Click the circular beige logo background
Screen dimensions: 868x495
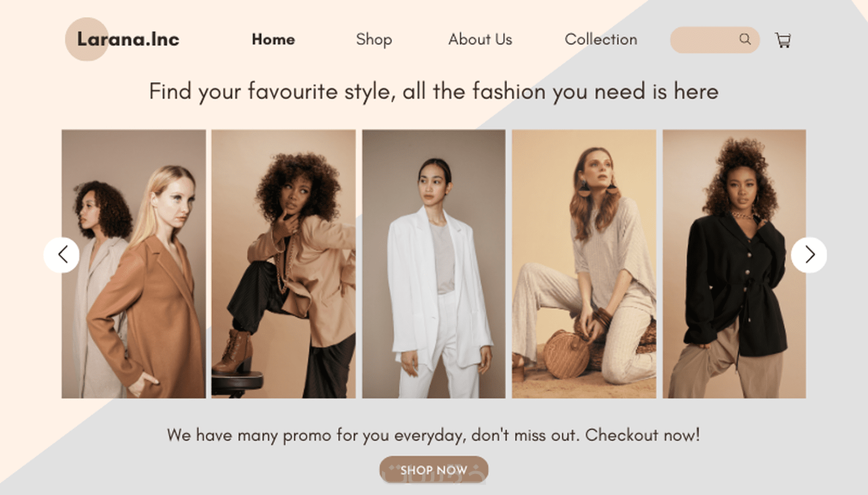(x=87, y=39)
